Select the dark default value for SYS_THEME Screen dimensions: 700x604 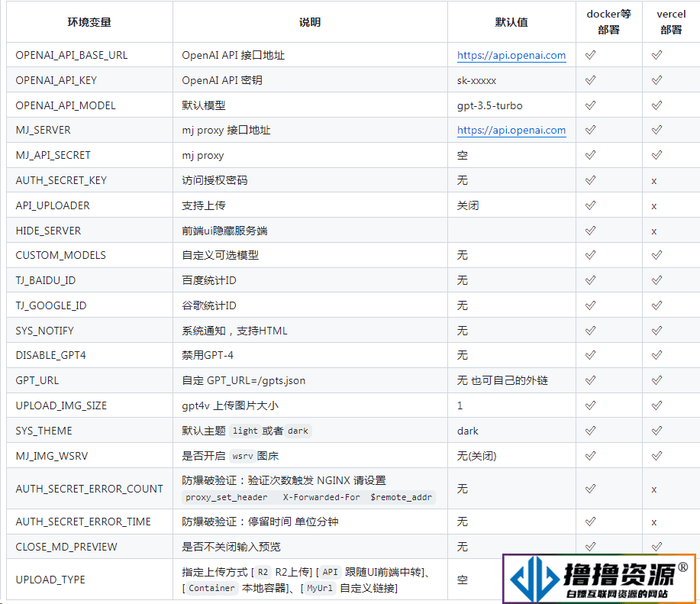tap(467, 431)
